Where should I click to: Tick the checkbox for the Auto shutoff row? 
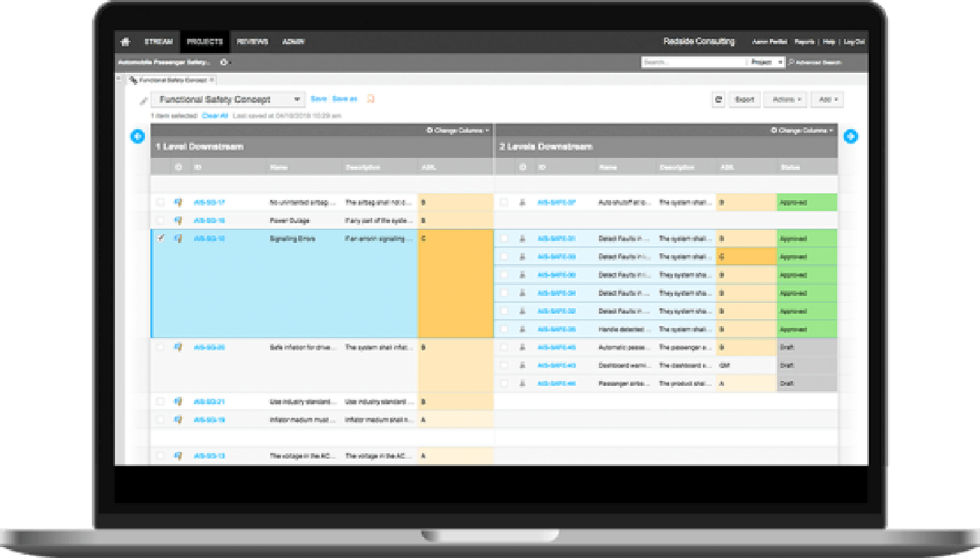504,202
